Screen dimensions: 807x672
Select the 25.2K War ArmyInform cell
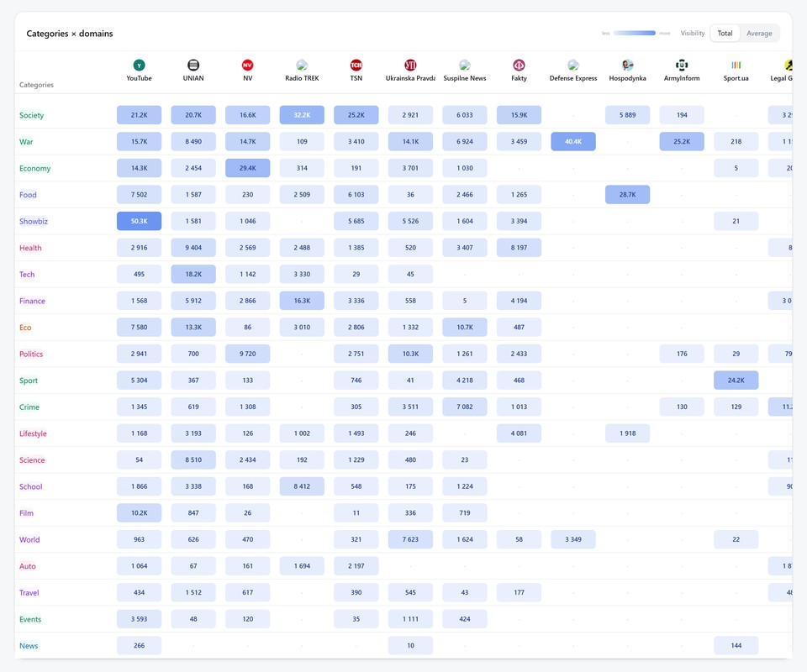(682, 141)
